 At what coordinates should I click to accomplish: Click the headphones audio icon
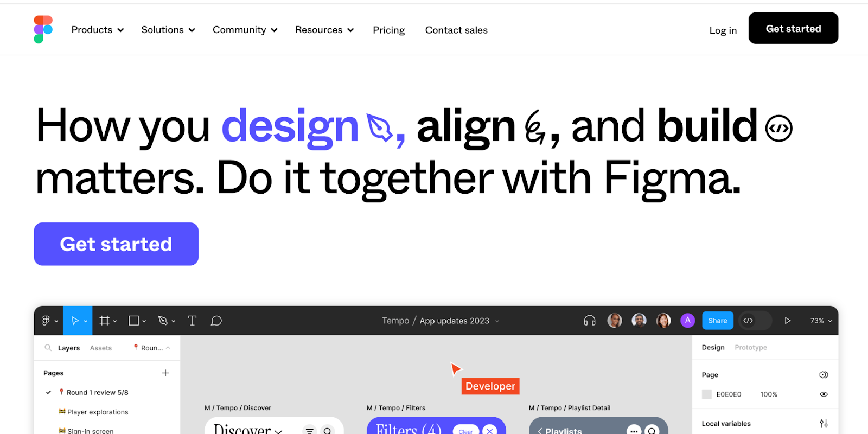(590, 321)
